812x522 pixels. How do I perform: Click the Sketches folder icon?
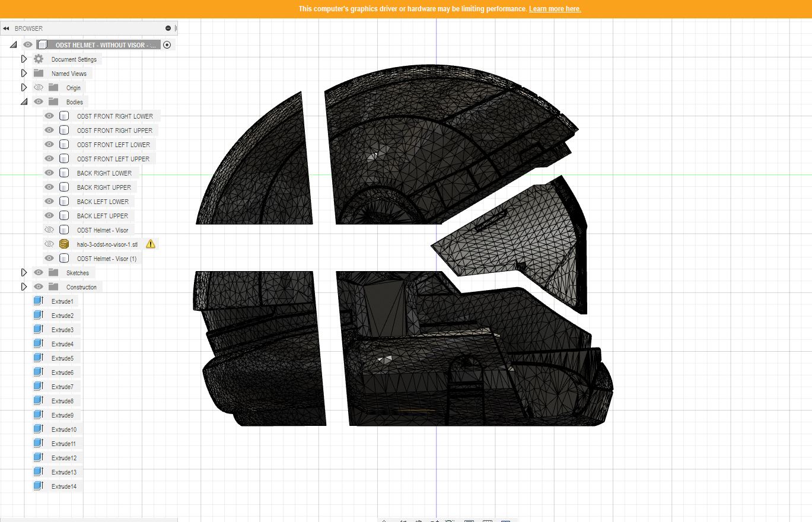pyautogui.click(x=53, y=273)
